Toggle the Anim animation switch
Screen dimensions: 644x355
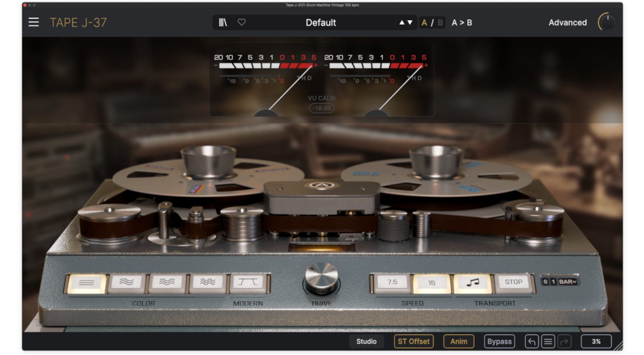(x=458, y=342)
